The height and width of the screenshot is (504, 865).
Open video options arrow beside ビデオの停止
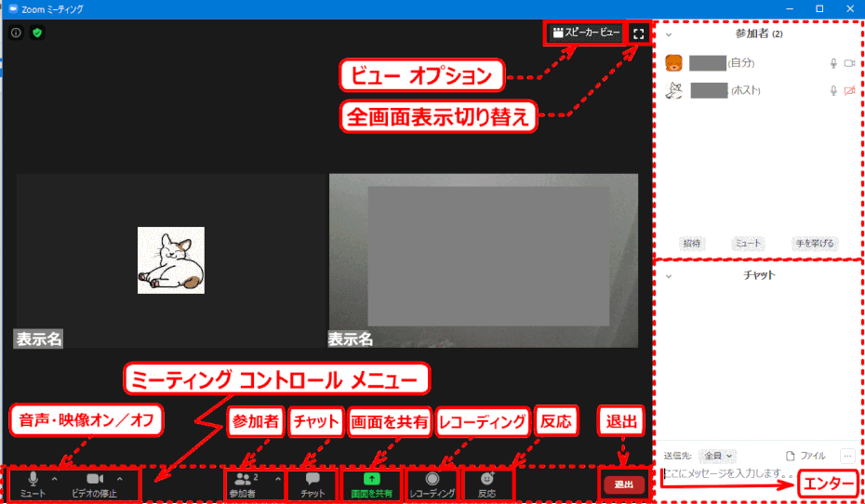(120, 479)
